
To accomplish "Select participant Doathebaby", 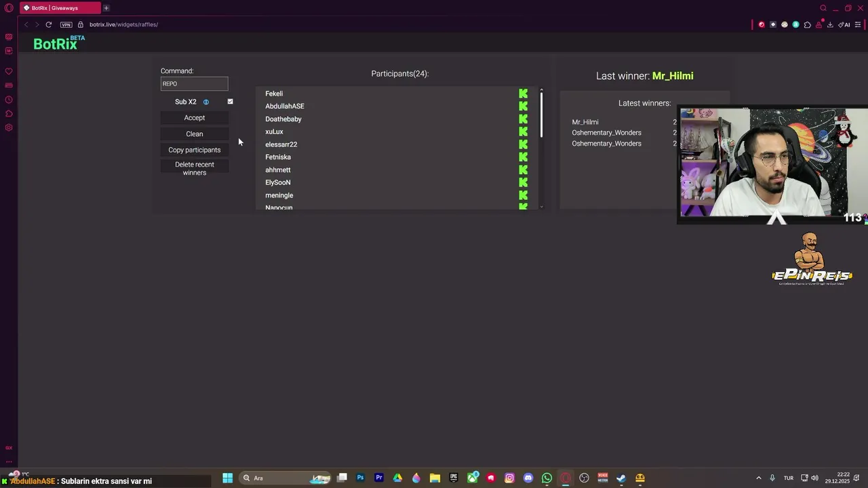I will 283,119.
